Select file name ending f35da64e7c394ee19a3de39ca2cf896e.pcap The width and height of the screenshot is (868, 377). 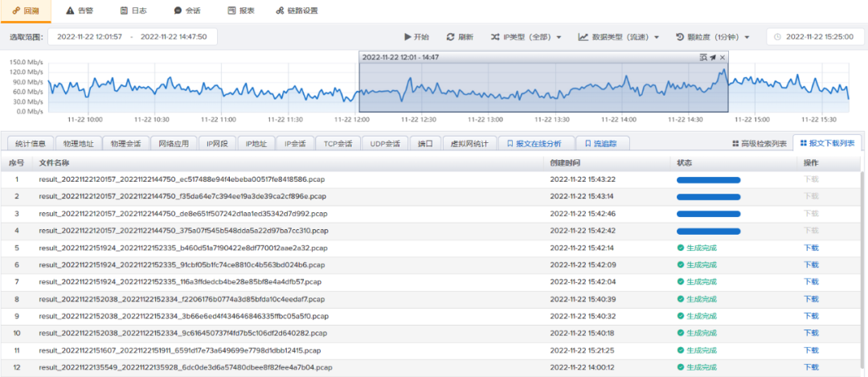point(181,196)
